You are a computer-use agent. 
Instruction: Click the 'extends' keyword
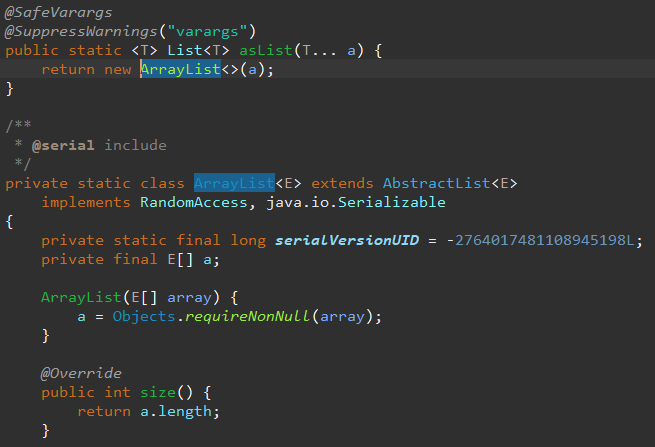(342, 183)
